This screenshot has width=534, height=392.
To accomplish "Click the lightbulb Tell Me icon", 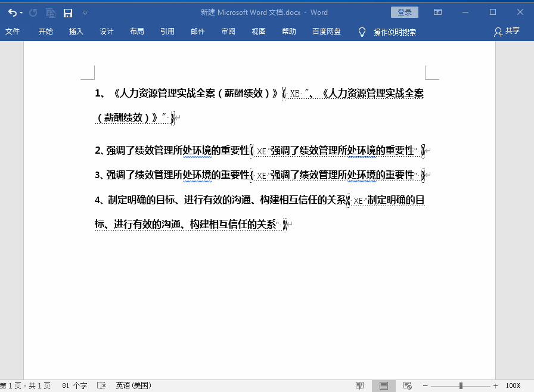I will [x=362, y=32].
